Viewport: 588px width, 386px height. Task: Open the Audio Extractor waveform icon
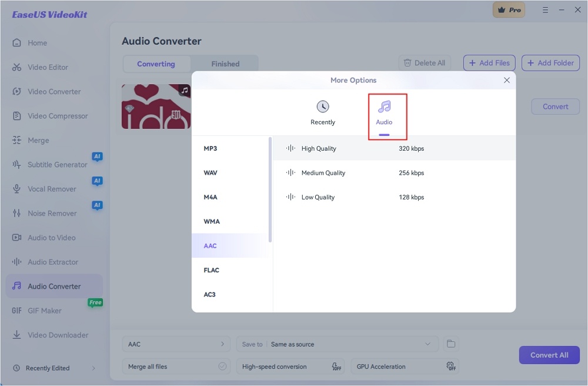click(x=16, y=262)
